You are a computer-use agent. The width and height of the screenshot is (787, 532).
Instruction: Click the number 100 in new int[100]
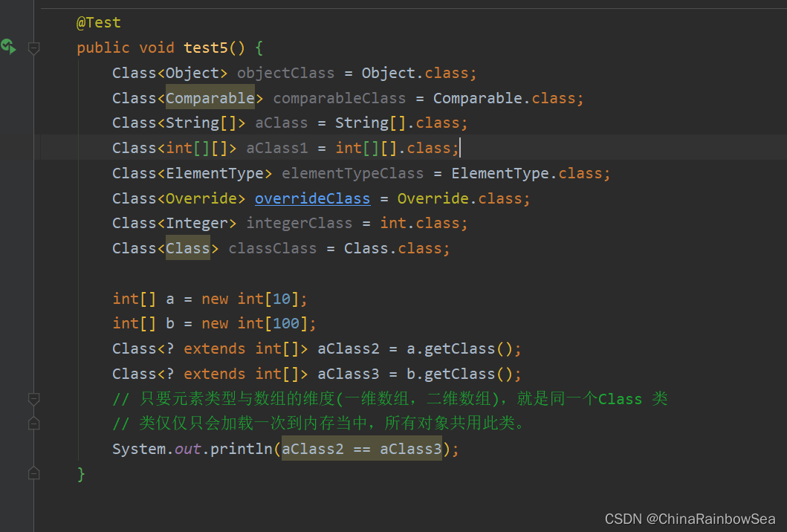tap(285, 324)
